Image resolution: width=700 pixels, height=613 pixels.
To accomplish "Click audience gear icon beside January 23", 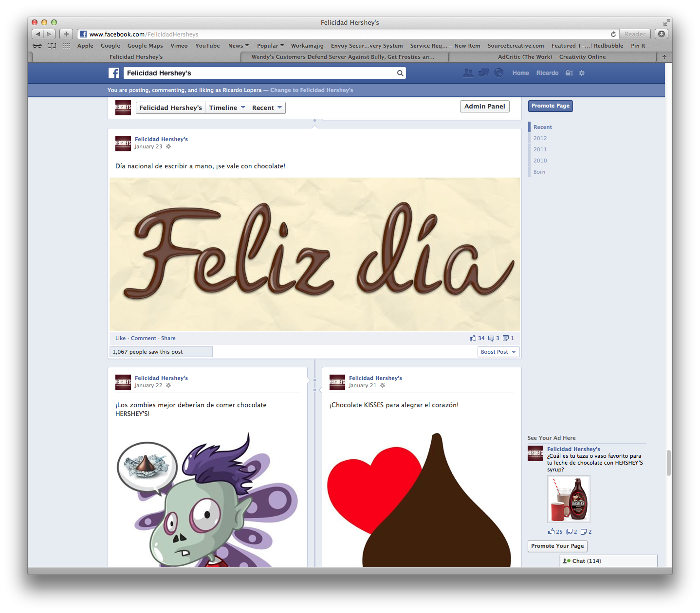I will (168, 146).
